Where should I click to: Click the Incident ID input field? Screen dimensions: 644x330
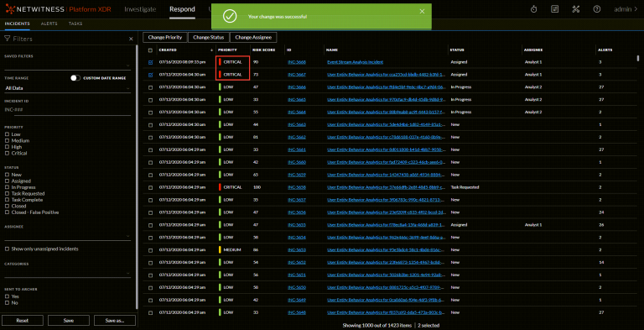pos(67,110)
